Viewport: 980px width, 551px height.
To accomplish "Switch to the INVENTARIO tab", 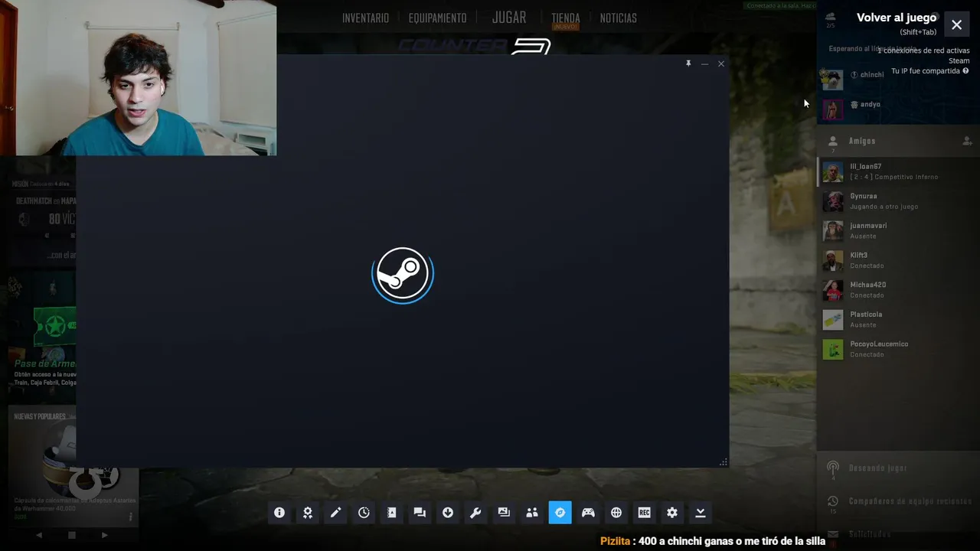I will tap(365, 18).
